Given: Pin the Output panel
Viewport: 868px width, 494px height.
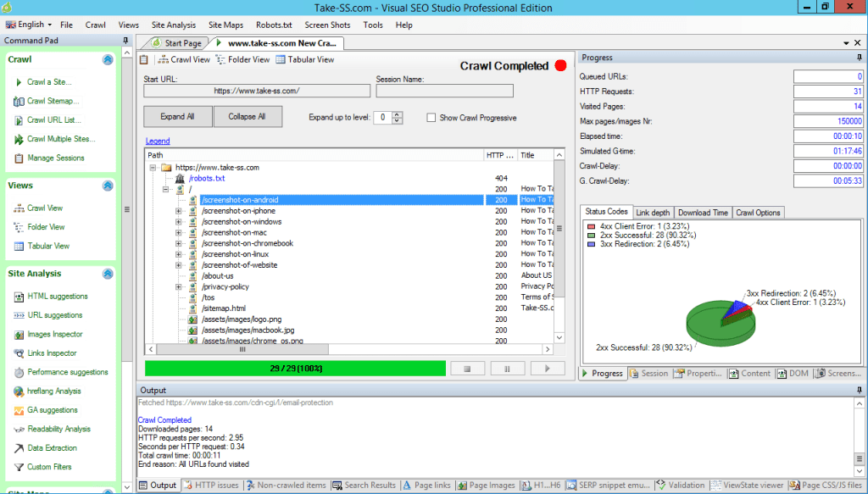Looking at the screenshot, I should point(859,391).
